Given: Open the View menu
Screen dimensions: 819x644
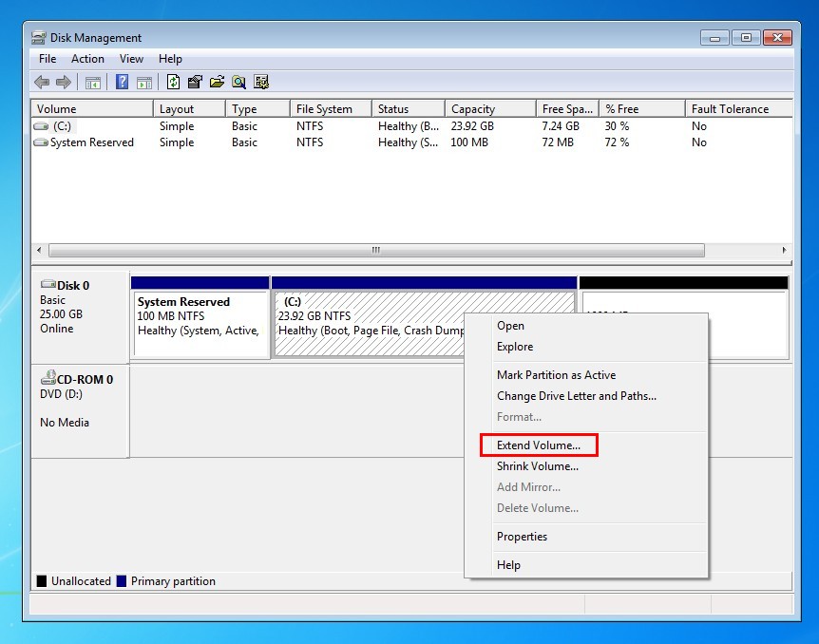Looking at the screenshot, I should click(x=131, y=59).
